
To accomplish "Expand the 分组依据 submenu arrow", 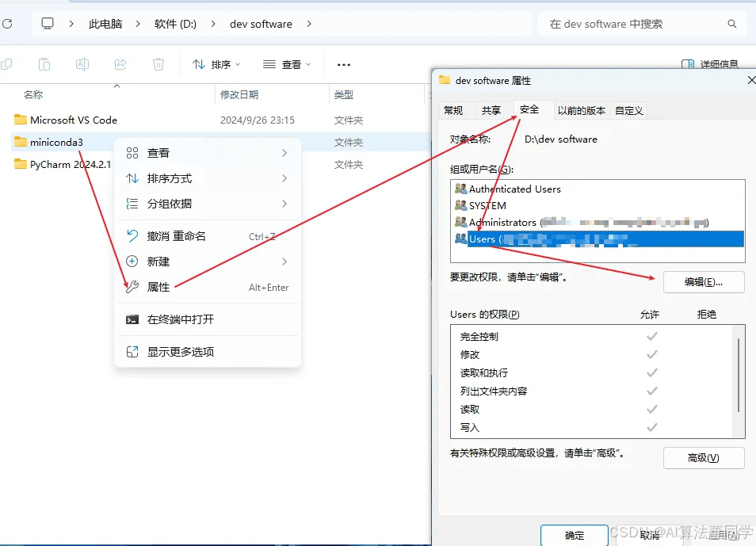I will [x=284, y=204].
